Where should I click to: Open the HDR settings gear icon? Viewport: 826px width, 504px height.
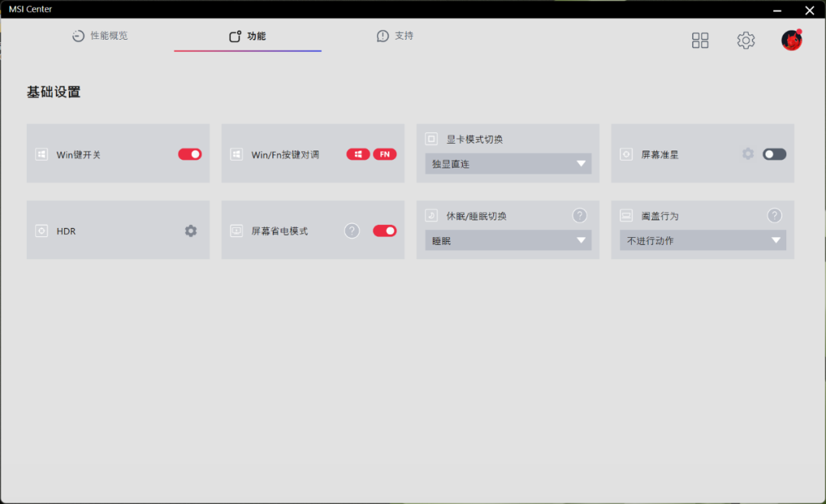190,231
